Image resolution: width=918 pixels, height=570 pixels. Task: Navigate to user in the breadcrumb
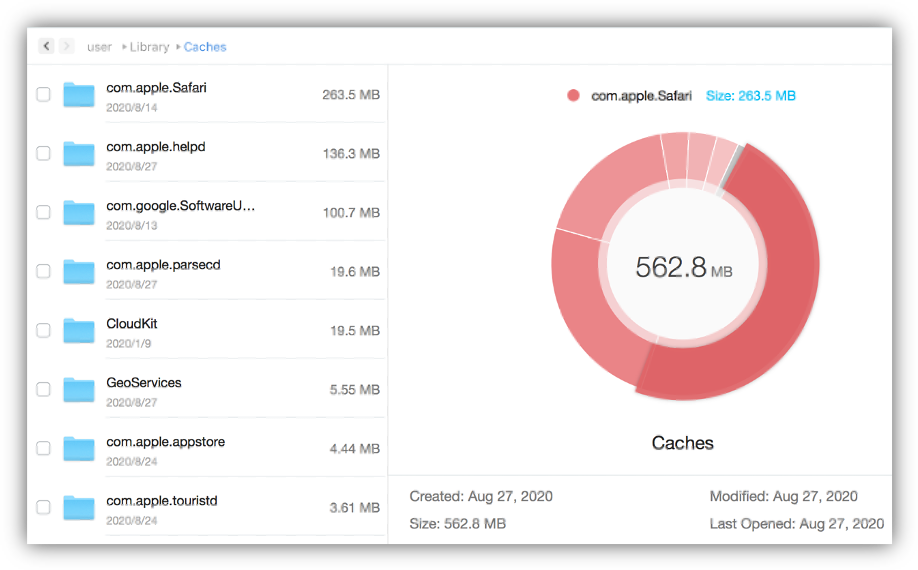[x=99, y=47]
